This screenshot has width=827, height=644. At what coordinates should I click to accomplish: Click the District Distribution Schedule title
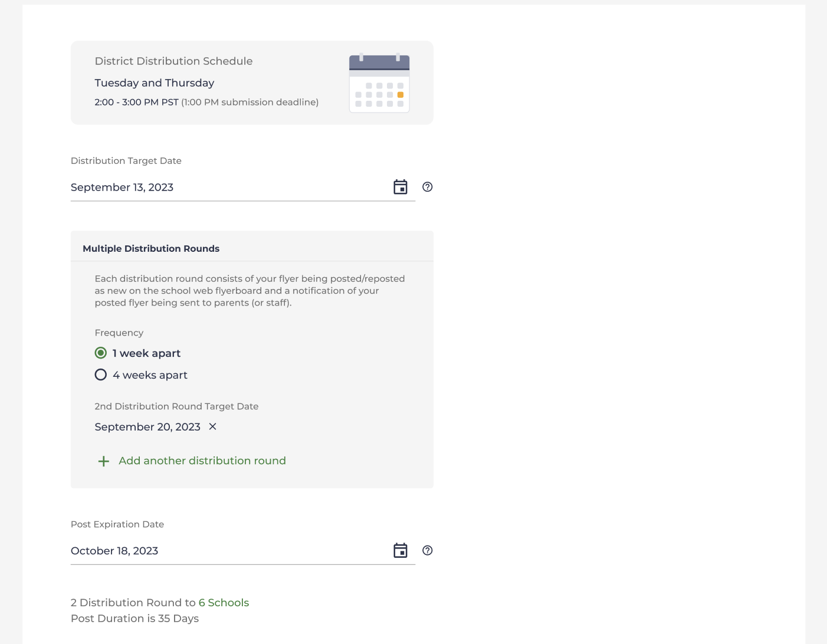[x=173, y=61]
